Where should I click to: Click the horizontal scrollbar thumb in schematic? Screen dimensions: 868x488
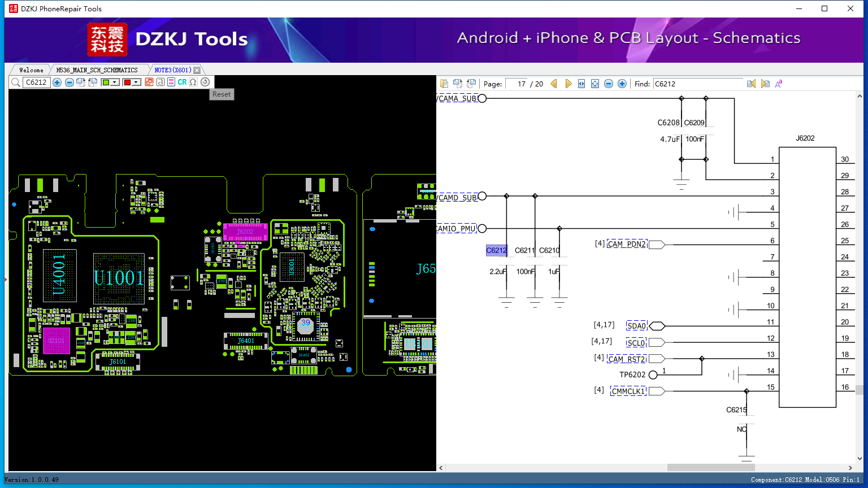pyautogui.click(x=711, y=468)
